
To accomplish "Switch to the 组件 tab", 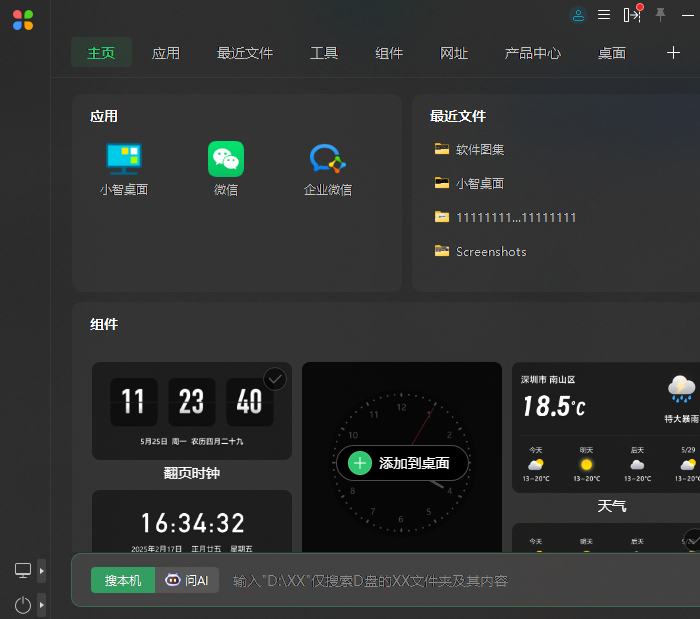I will (389, 53).
